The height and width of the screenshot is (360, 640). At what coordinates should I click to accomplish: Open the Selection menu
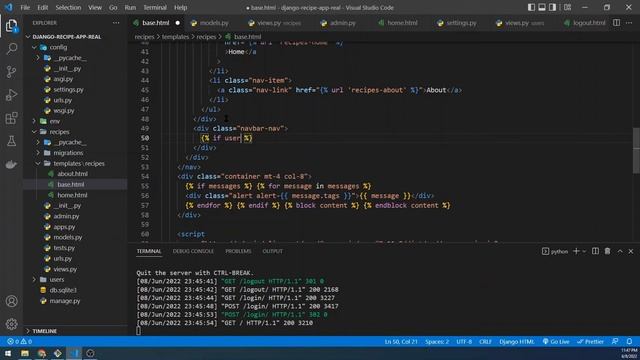tap(68, 7)
